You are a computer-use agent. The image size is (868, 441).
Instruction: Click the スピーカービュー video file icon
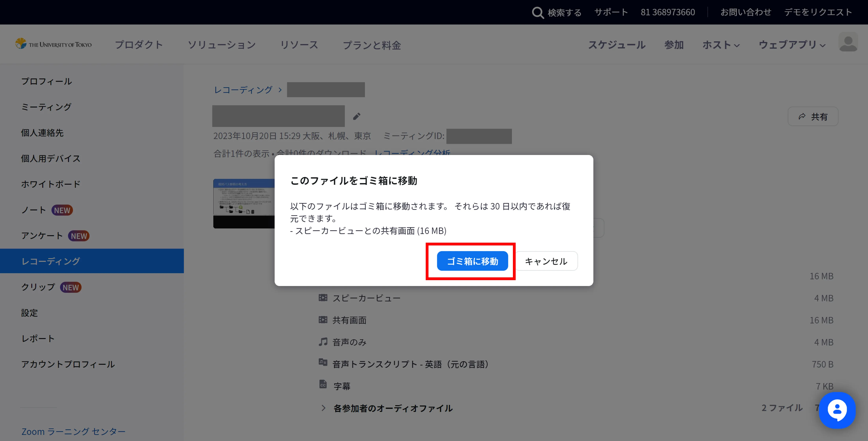323,298
